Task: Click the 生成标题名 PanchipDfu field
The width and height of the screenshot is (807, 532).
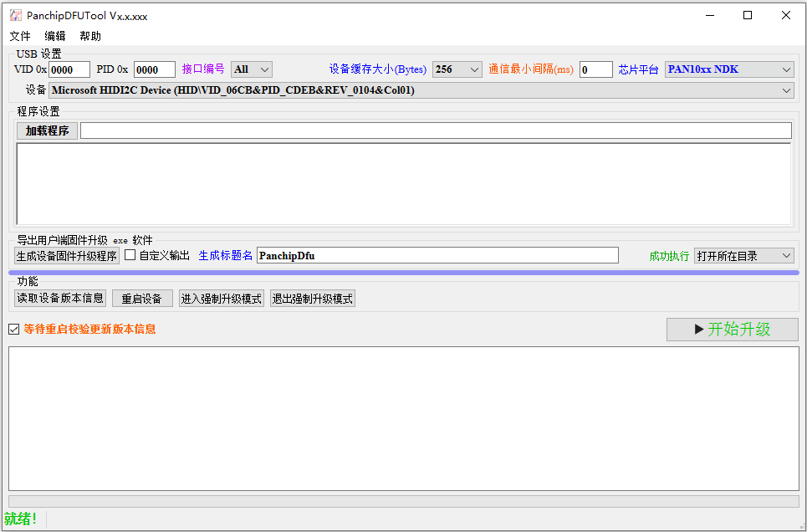Action: (437, 255)
